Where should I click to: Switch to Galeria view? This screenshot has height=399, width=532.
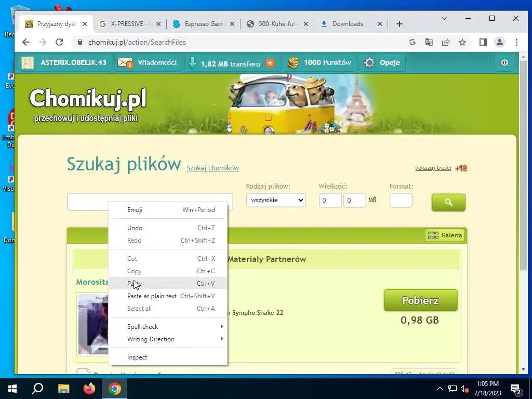pos(445,235)
